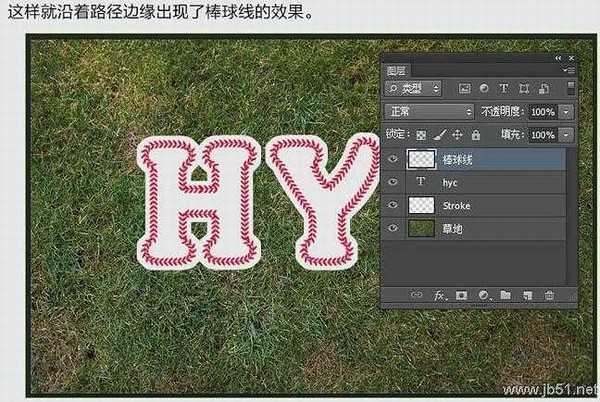Click the new group folder icon
This screenshot has height=402, width=600.
pyautogui.click(x=505, y=295)
